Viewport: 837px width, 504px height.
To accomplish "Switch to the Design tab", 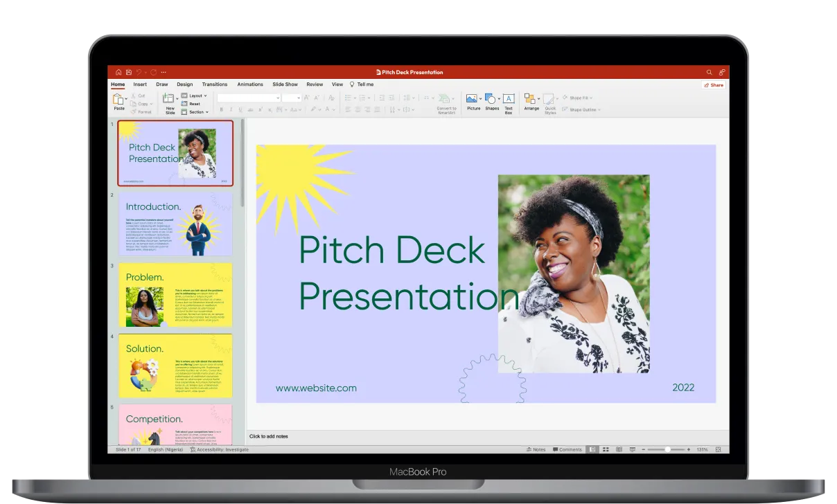I will tap(184, 84).
